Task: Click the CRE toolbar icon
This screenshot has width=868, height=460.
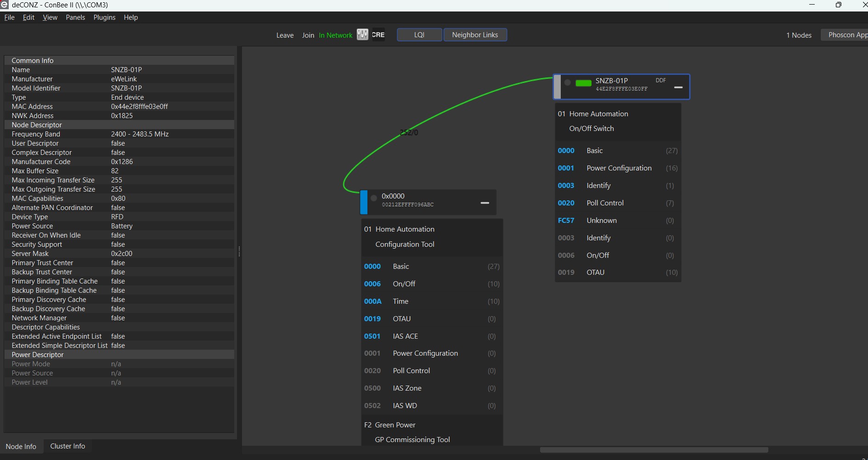Action: (x=378, y=35)
